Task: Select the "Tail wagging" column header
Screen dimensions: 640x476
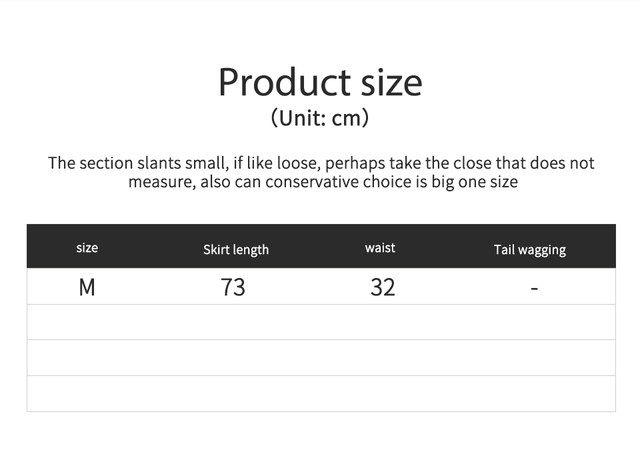Action: point(530,249)
